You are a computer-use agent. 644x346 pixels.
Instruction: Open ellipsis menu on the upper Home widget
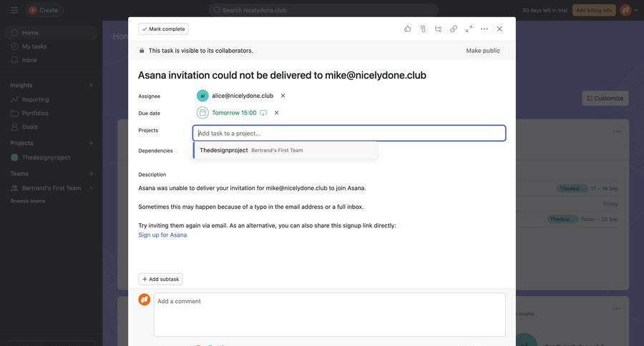point(617,132)
